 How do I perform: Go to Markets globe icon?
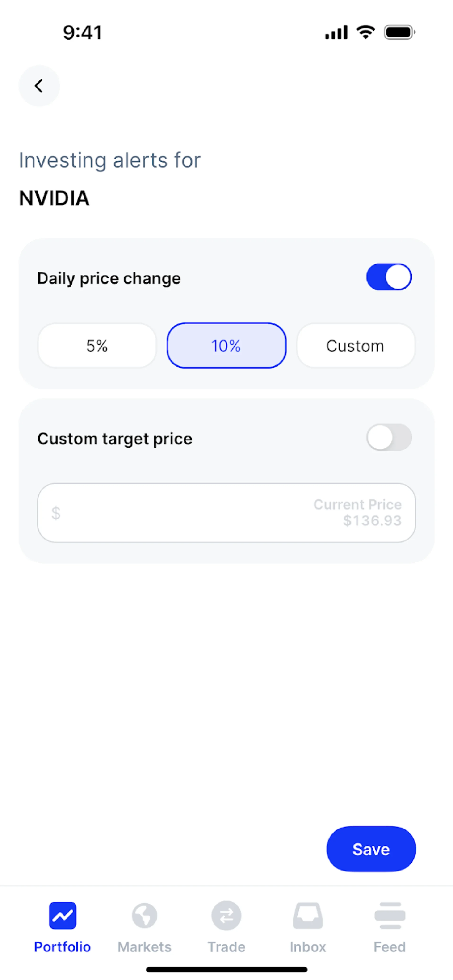(x=144, y=915)
